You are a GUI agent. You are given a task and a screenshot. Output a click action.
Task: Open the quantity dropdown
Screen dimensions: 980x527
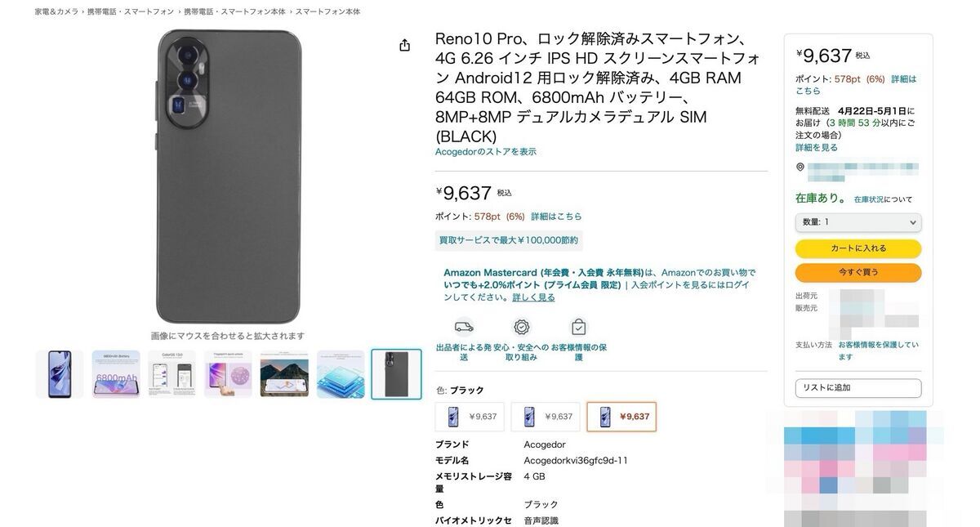coord(858,222)
